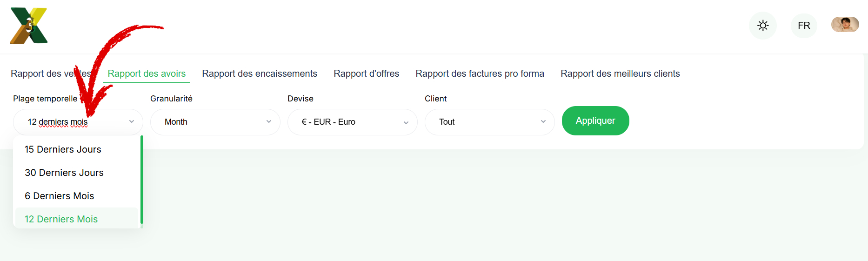Expand the Granularité Month dropdown
The image size is (868, 261).
click(215, 122)
